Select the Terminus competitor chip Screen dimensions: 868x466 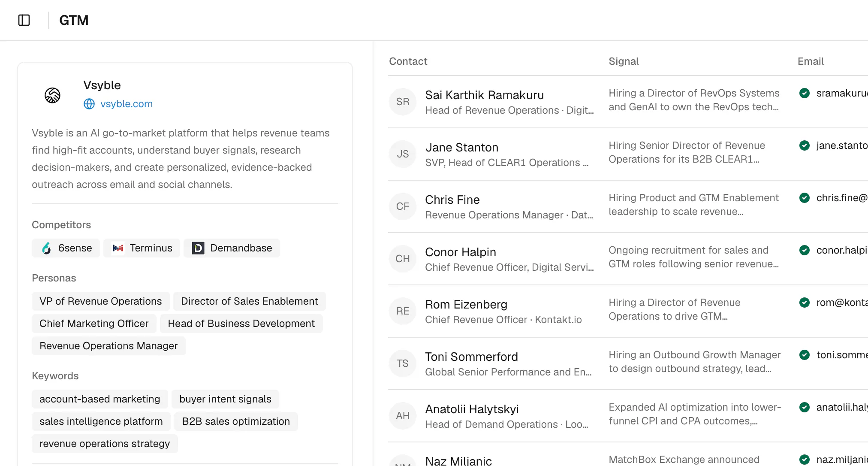142,248
